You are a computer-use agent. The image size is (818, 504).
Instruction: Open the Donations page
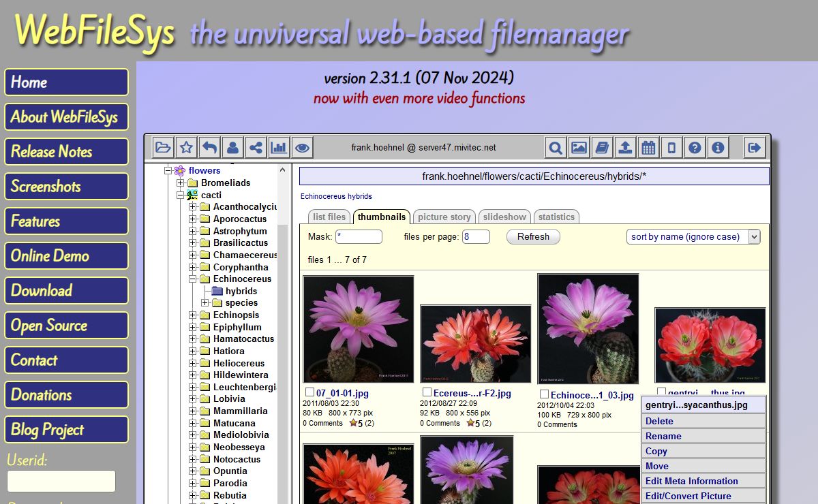(x=66, y=395)
